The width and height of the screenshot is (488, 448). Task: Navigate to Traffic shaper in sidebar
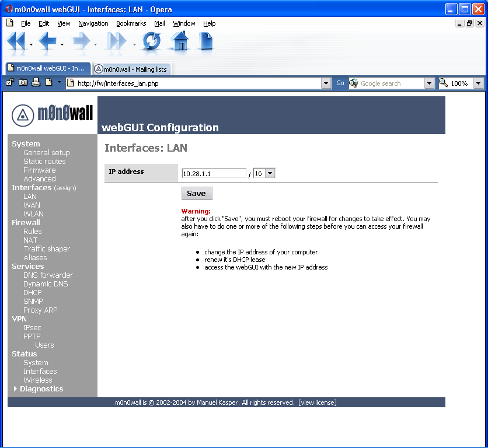tap(47, 249)
